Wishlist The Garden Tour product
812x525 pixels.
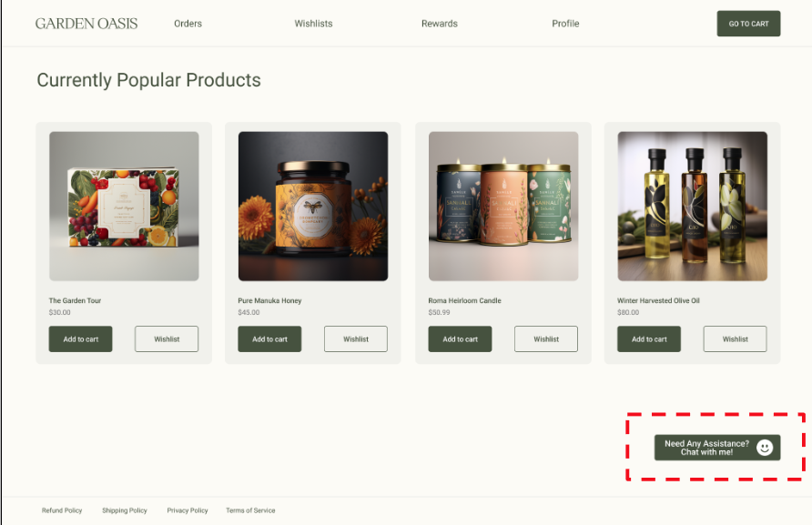tap(167, 339)
